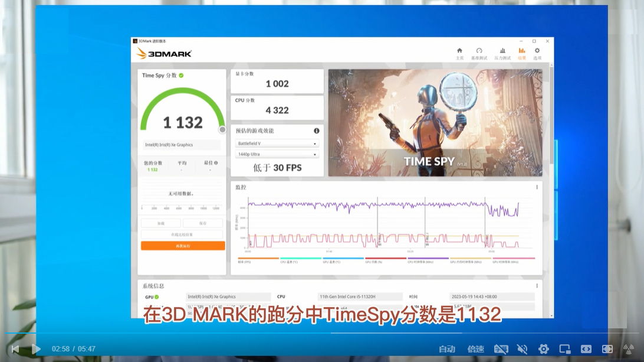Open the system info three-dot menu

tap(537, 285)
